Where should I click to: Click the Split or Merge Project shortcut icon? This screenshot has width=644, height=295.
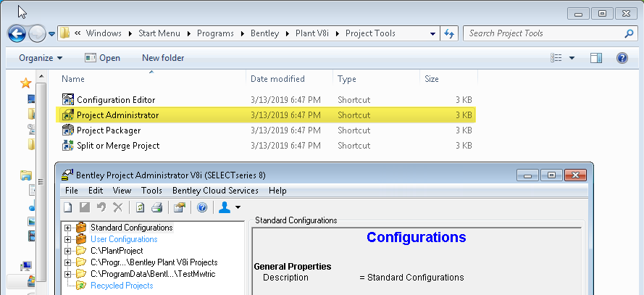click(67, 146)
